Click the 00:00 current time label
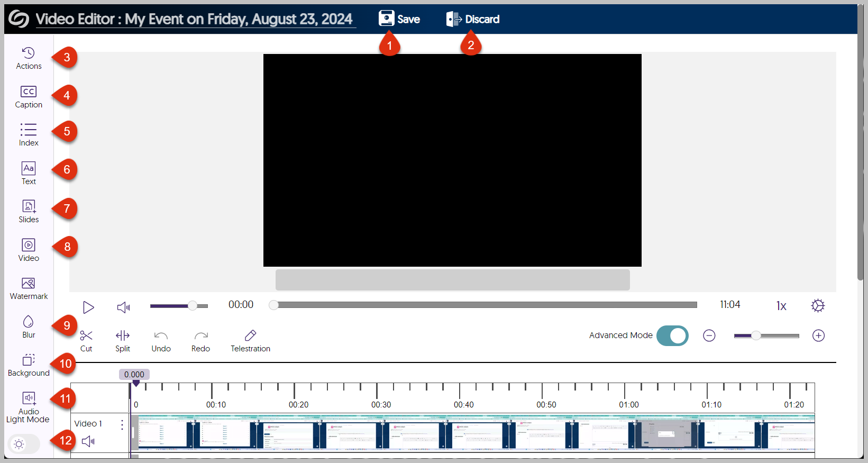This screenshot has height=463, width=868. [241, 304]
